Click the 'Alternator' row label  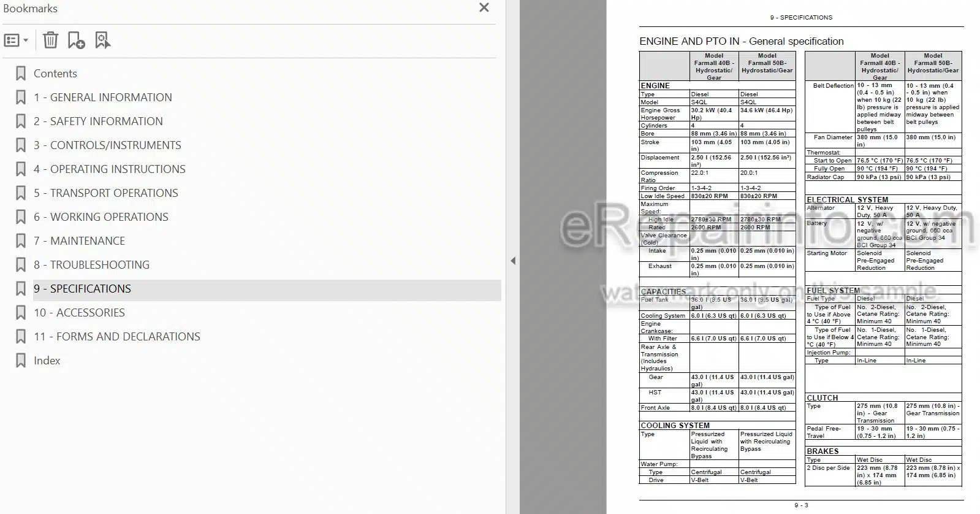[821, 208]
